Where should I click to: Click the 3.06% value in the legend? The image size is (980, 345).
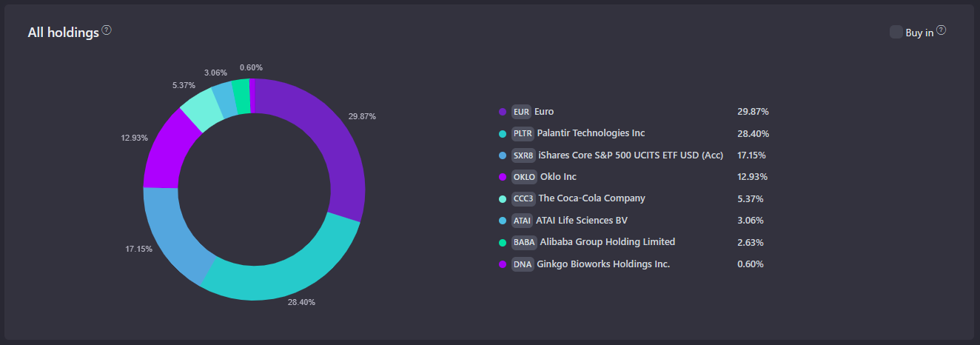tap(750, 221)
